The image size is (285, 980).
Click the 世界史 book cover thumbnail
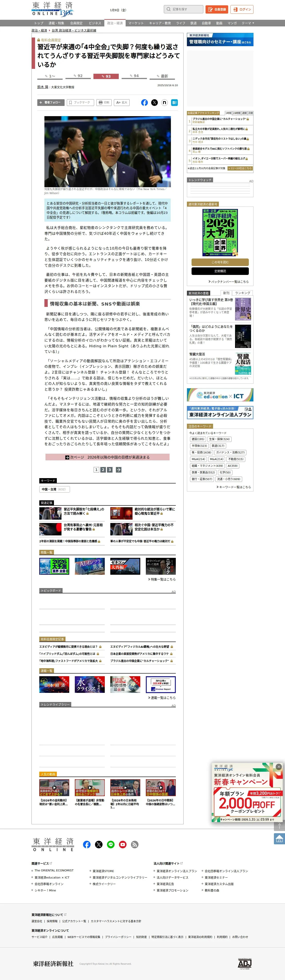coord(243,309)
